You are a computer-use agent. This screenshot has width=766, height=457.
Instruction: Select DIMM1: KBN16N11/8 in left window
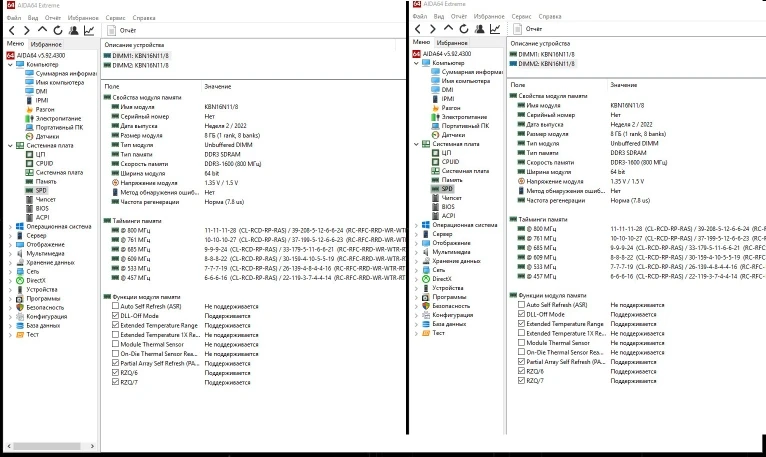click(136, 56)
